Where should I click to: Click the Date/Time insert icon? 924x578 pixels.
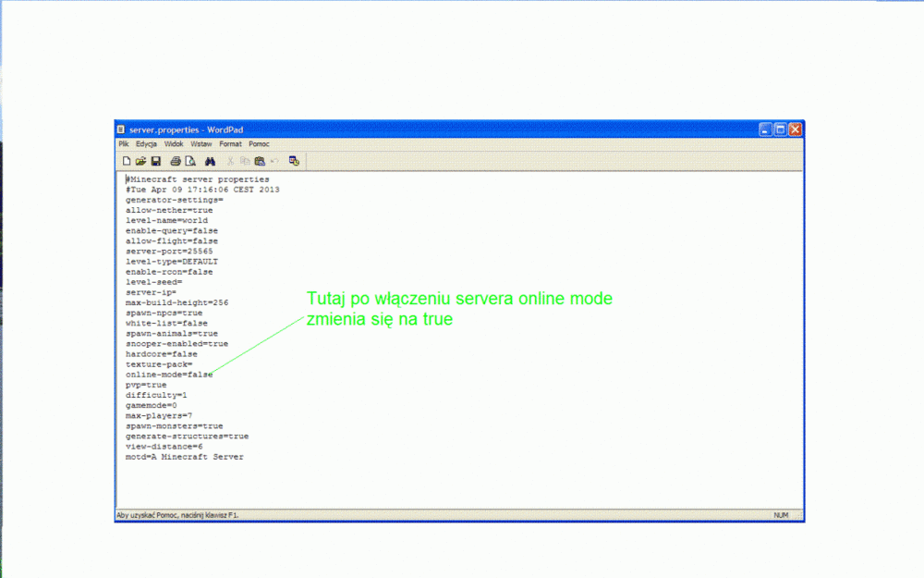pyautogui.click(x=294, y=161)
